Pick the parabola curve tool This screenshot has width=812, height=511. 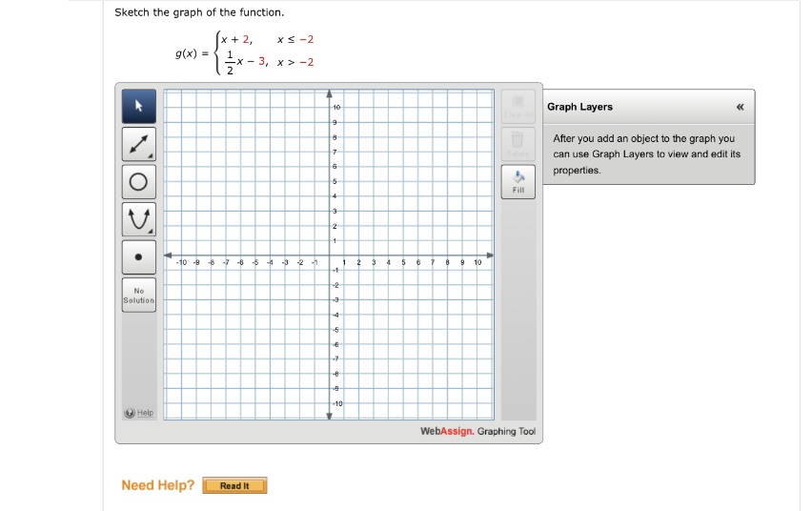[139, 219]
